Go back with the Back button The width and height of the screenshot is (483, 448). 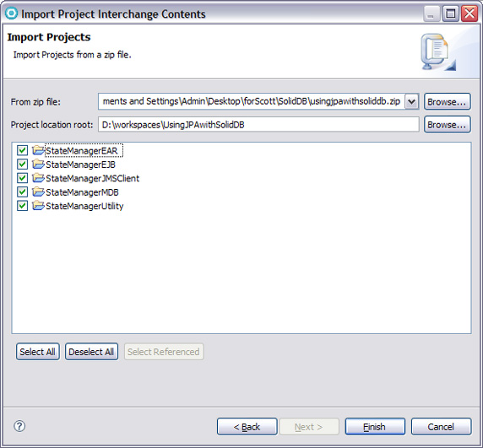(247, 427)
